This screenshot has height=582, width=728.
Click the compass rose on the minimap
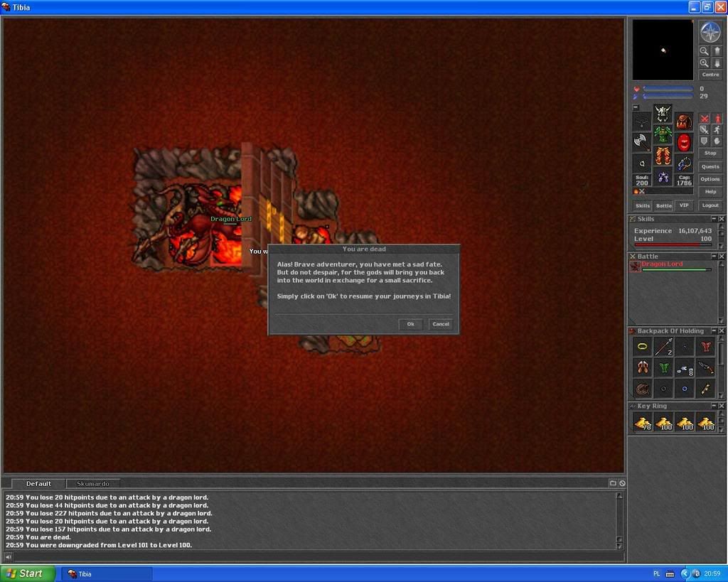(710, 33)
